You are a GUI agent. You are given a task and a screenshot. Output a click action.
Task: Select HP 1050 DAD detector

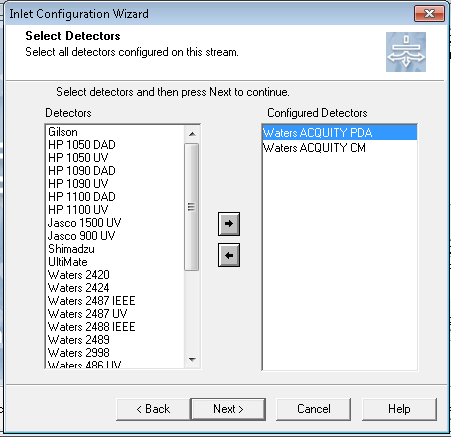(115, 145)
